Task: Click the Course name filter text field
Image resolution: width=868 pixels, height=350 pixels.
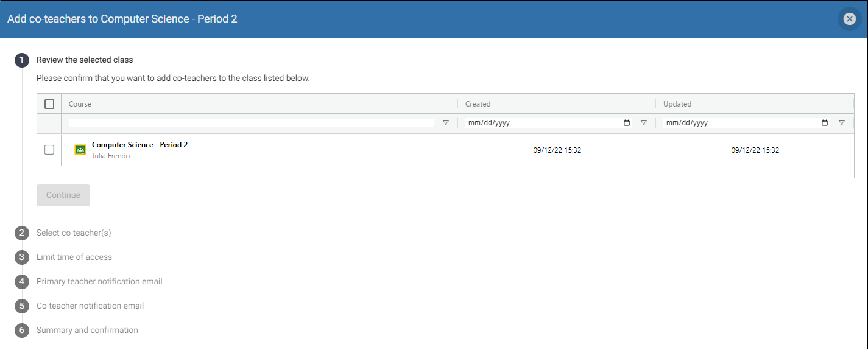Action: (x=251, y=123)
